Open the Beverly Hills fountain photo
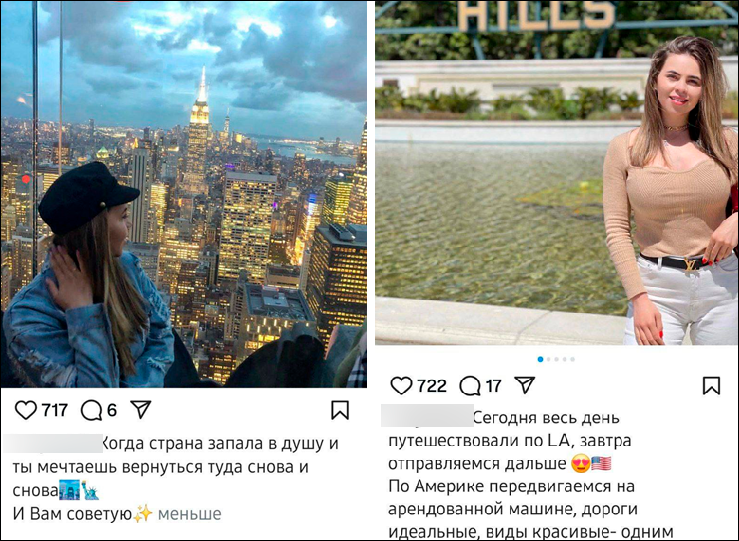739x541 pixels. (557, 173)
